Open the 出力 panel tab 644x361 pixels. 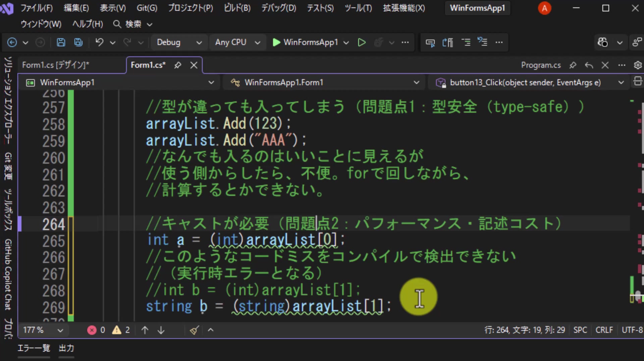[x=66, y=348]
